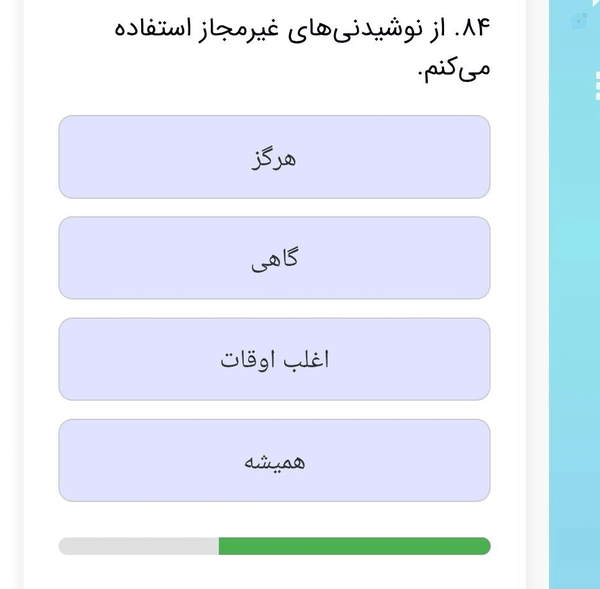Image resolution: width=600 pixels, height=589 pixels.
Task: Click the faint circular watermark logo in the blue sidebar
Action: pyautogui.click(x=579, y=21)
